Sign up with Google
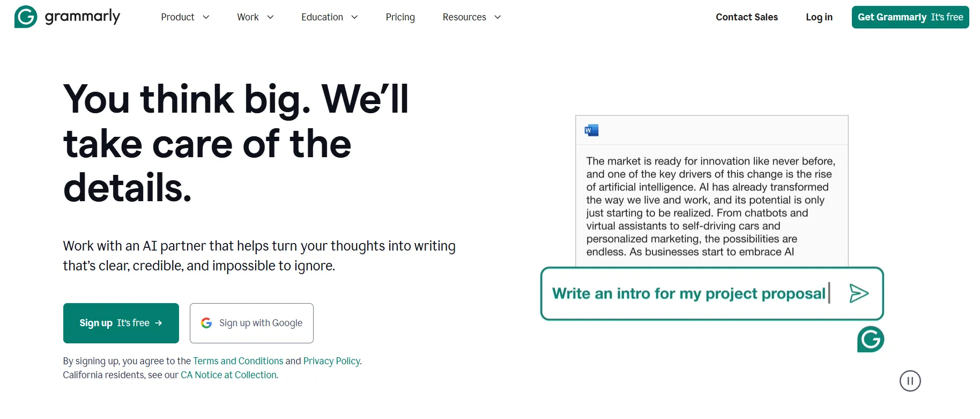 click(251, 323)
